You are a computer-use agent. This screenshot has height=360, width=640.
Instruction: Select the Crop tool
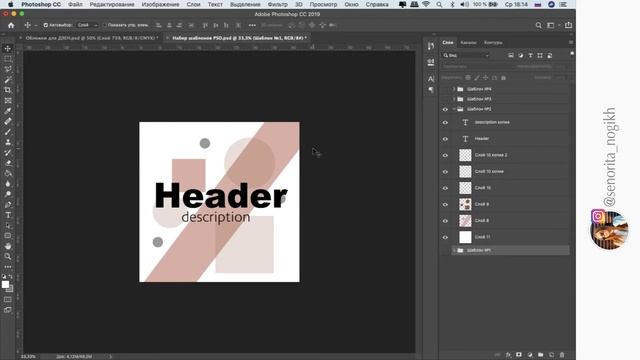coord(8,90)
